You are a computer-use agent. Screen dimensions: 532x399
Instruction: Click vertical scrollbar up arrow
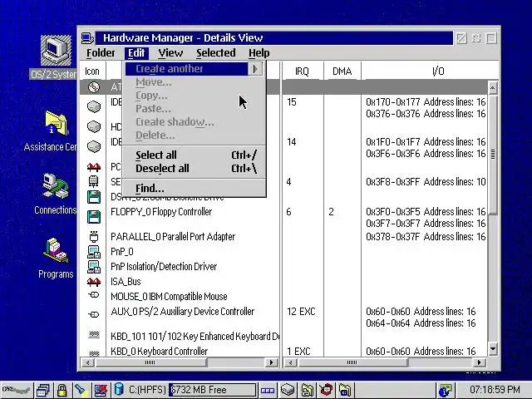tap(493, 88)
